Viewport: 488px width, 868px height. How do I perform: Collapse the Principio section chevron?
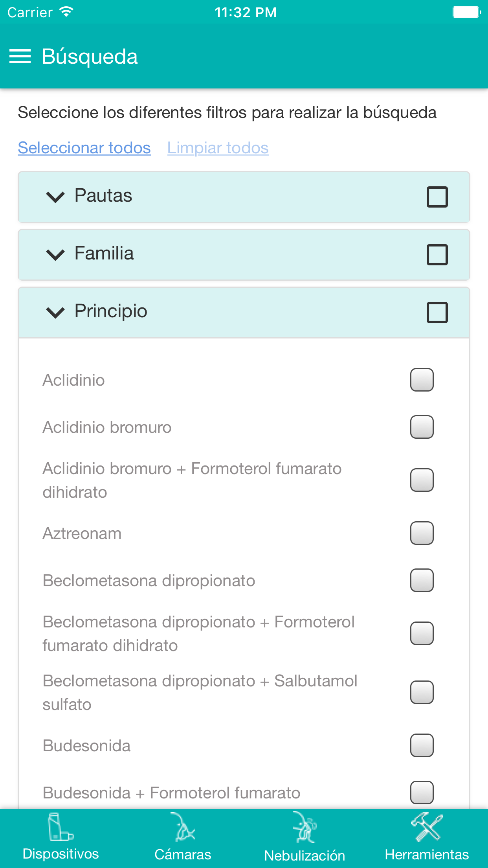tap(55, 312)
